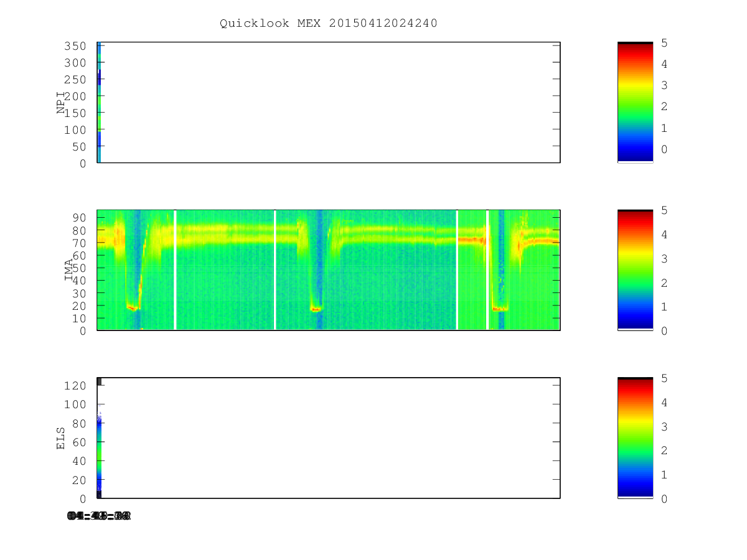Viewport: 747px width, 560px height.
Task: Click the '0' label of the ELS colorbar
Action: 664,499
